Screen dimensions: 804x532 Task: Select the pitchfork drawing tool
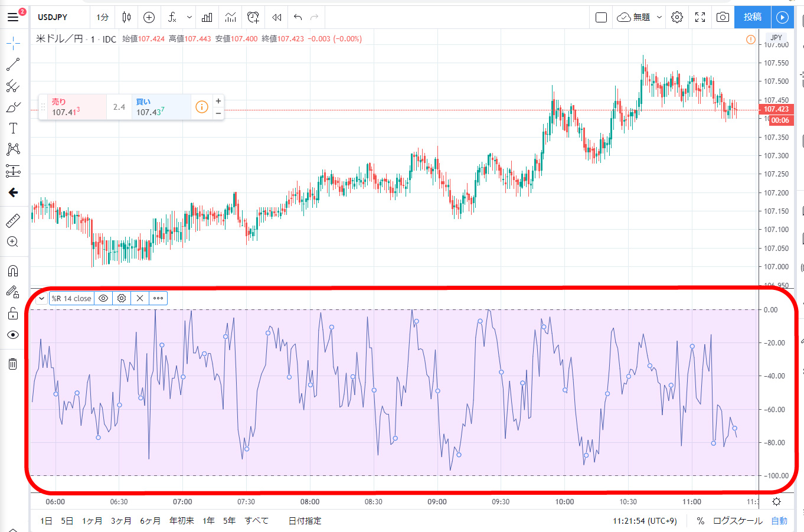(13, 86)
